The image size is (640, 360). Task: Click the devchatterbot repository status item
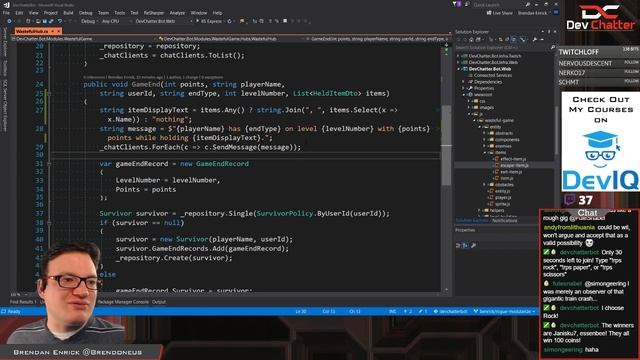[x=450, y=311]
